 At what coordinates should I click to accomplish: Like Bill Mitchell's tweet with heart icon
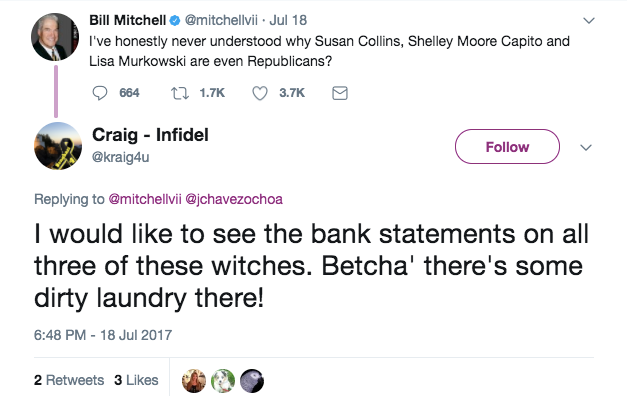pos(260,93)
